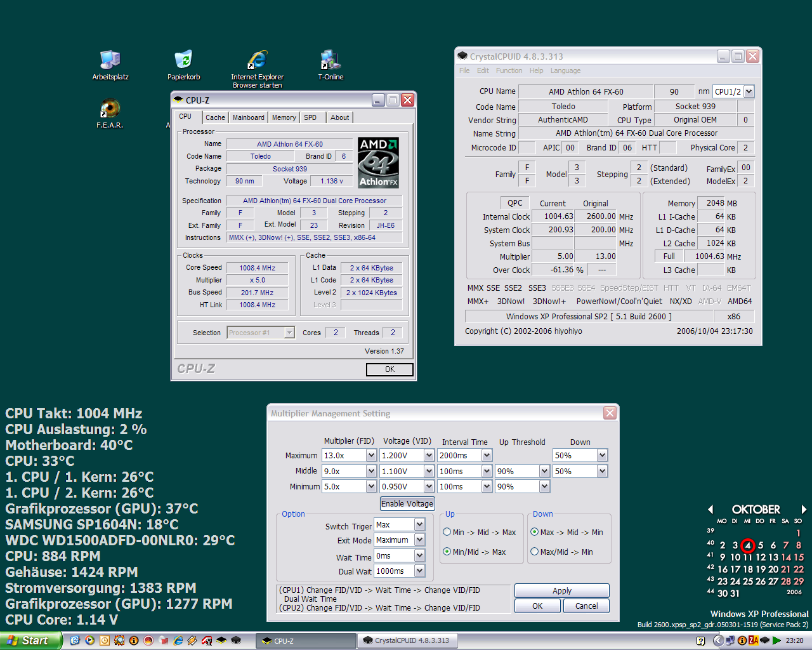Viewport: 812px width, 650px height.
Task: Click Apply in Multiplier Management Setting
Action: pyautogui.click(x=562, y=590)
